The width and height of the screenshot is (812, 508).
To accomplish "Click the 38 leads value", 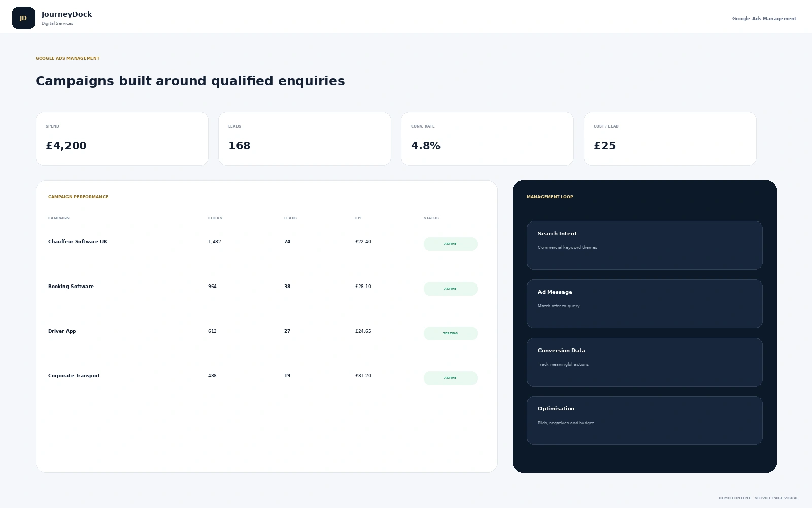I will (287, 287).
